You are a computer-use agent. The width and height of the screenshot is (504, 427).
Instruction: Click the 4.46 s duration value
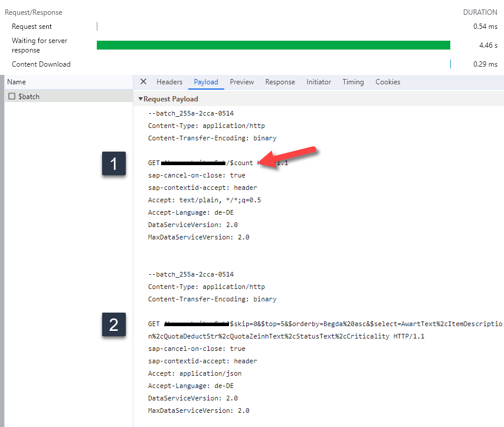point(489,45)
